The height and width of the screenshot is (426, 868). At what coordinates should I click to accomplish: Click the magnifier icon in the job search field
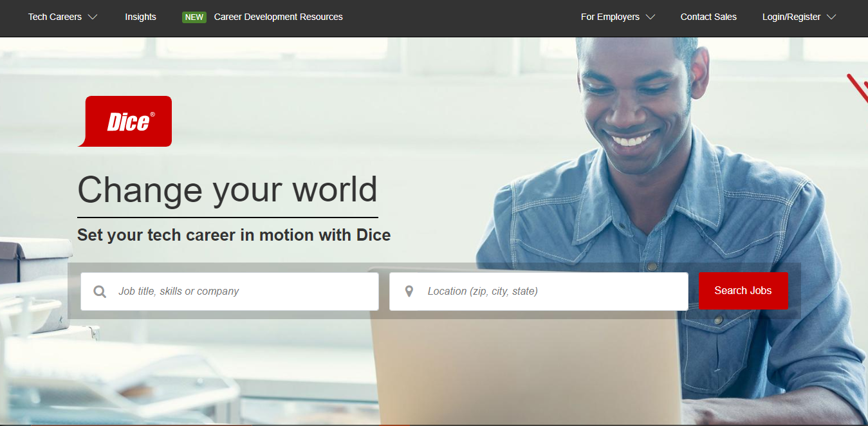(x=100, y=291)
